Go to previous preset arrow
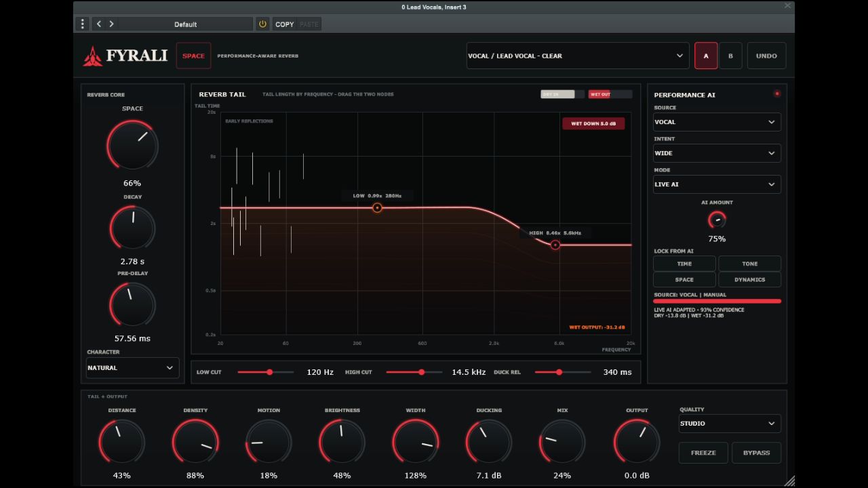Viewport: 868px width, 488px height. tap(99, 24)
